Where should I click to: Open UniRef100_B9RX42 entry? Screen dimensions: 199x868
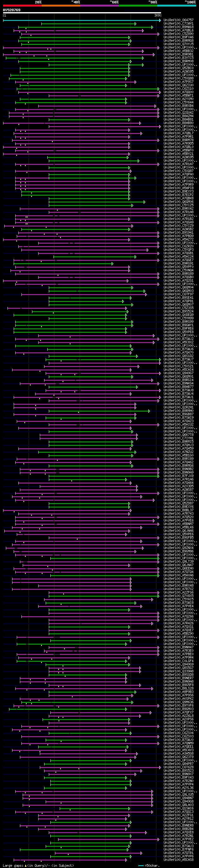(178, 209)
